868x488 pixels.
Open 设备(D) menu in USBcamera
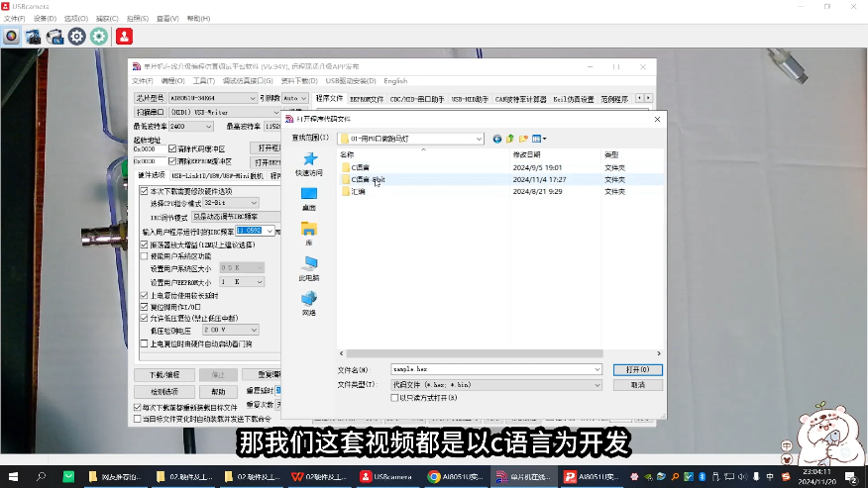pos(45,18)
